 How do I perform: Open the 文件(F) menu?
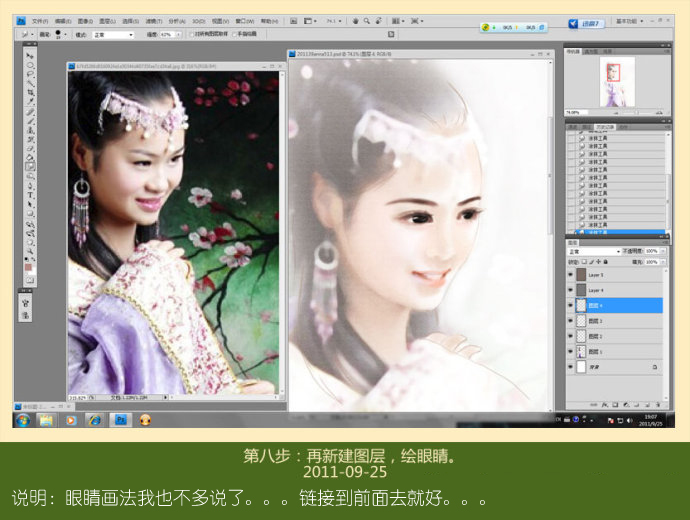pyautogui.click(x=40, y=21)
